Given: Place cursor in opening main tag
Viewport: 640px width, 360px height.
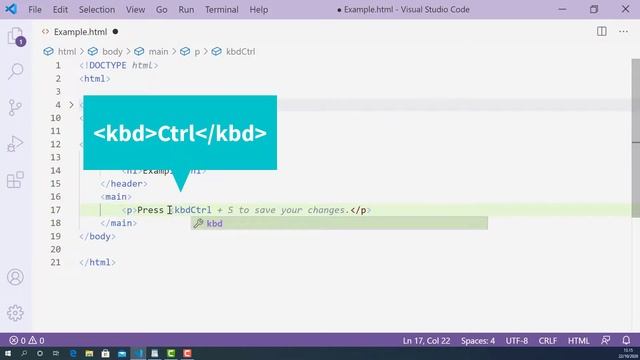Looking at the screenshot, I should click(x=116, y=197).
